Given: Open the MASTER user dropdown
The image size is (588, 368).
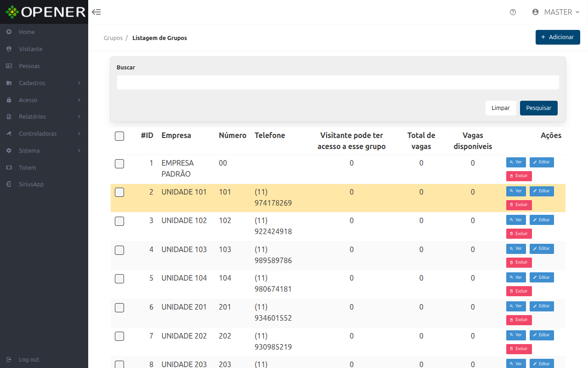Looking at the screenshot, I should pyautogui.click(x=556, y=12).
